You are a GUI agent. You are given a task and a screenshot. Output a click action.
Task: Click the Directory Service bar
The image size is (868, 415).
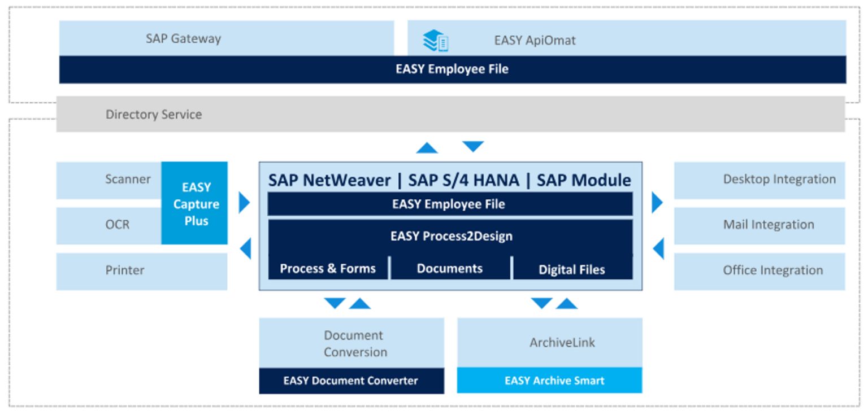450,114
